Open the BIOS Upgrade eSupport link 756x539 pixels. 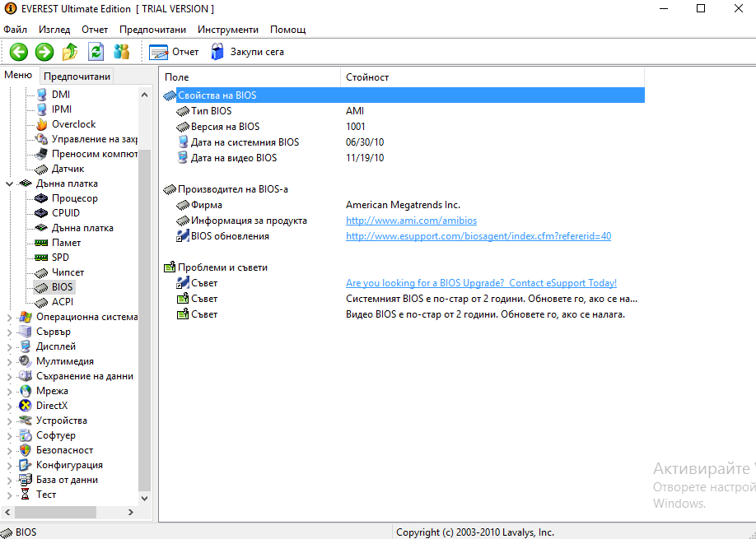click(x=481, y=283)
